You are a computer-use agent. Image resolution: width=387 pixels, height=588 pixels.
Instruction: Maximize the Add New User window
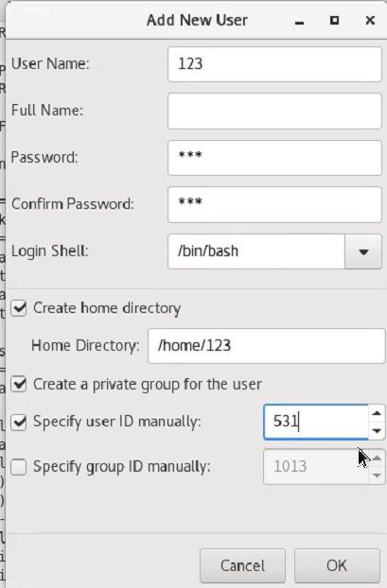click(x=334, y=20)
